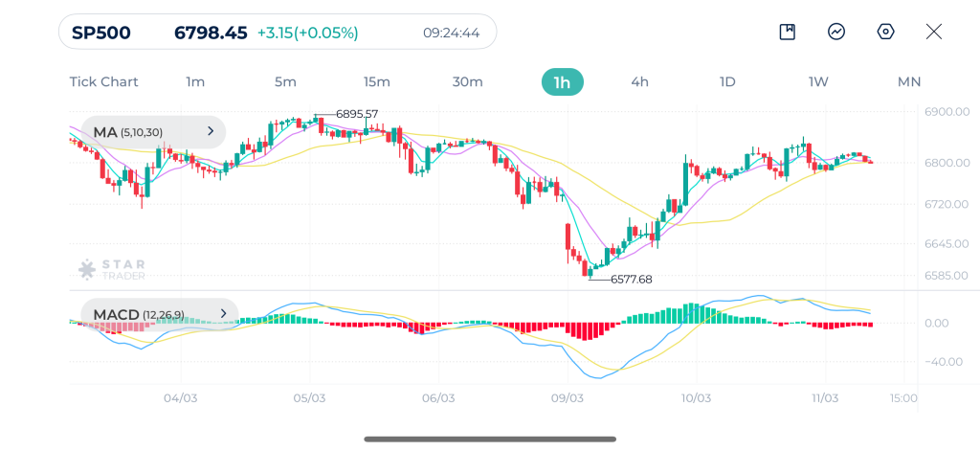Image resolution: width=980 pixels, height=451 pixels.
Task: Choose the 30m timeframe
Action: point(467,81)
